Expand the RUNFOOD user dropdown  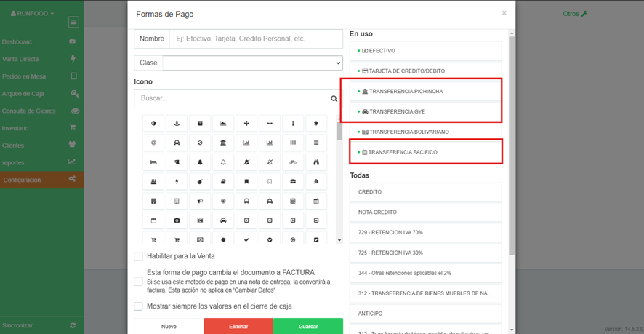[x=33, y=14]
